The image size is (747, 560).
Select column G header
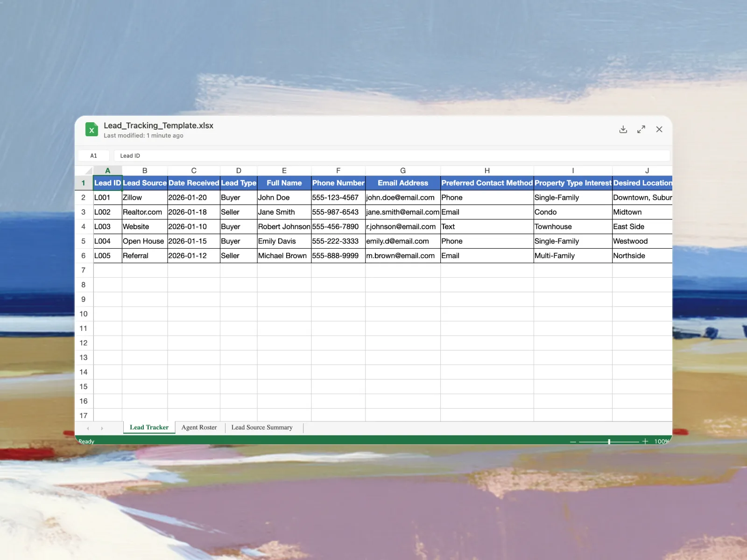402,171
